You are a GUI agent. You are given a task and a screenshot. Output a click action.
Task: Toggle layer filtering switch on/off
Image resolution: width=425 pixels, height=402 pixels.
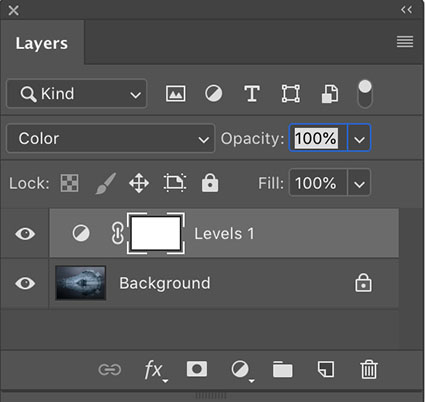click(365, 94)
